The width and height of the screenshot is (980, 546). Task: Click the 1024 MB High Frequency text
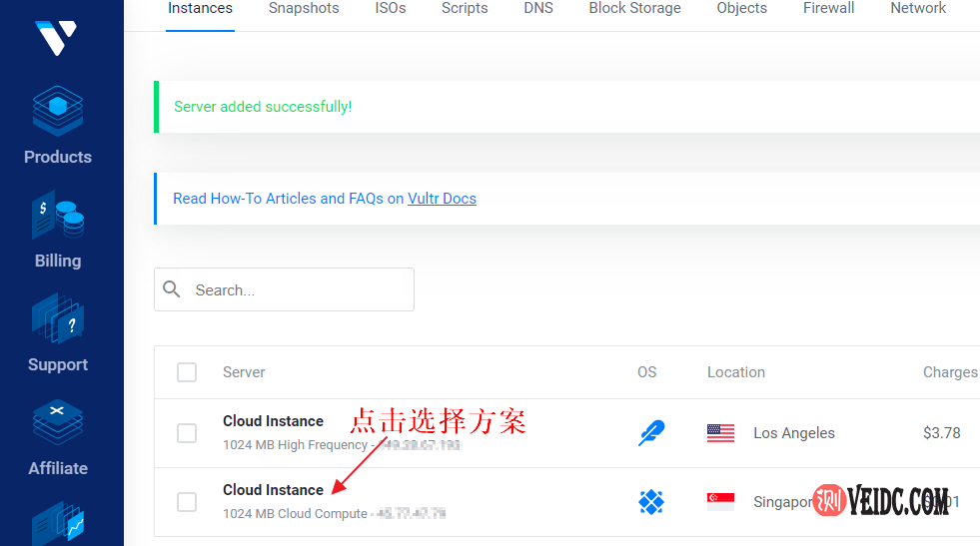(x=295, y=445)
